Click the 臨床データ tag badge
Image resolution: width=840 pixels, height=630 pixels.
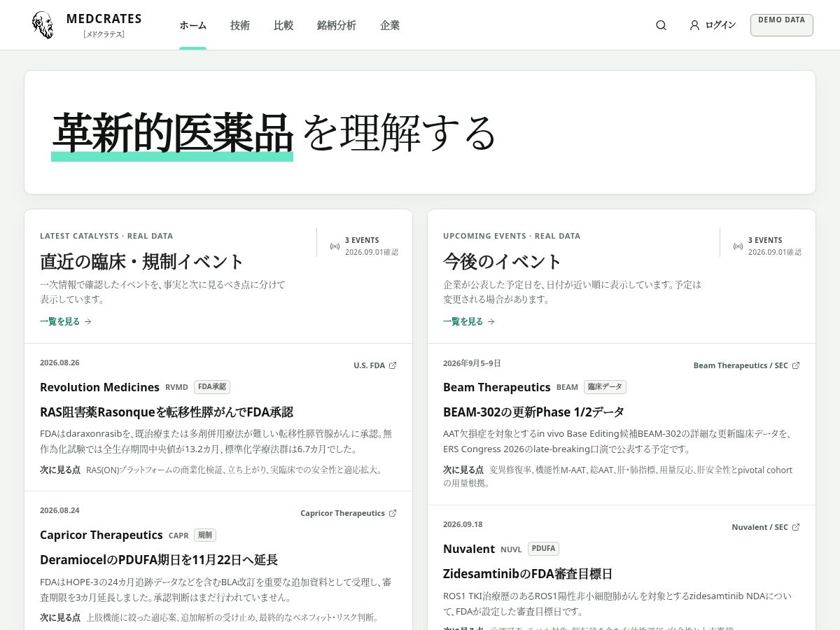(x=605, y=387)
